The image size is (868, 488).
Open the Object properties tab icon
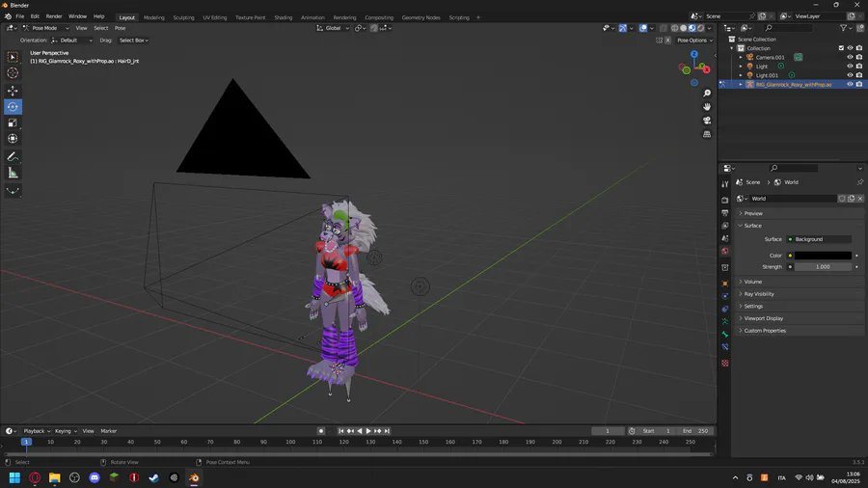tap(725, 284)
